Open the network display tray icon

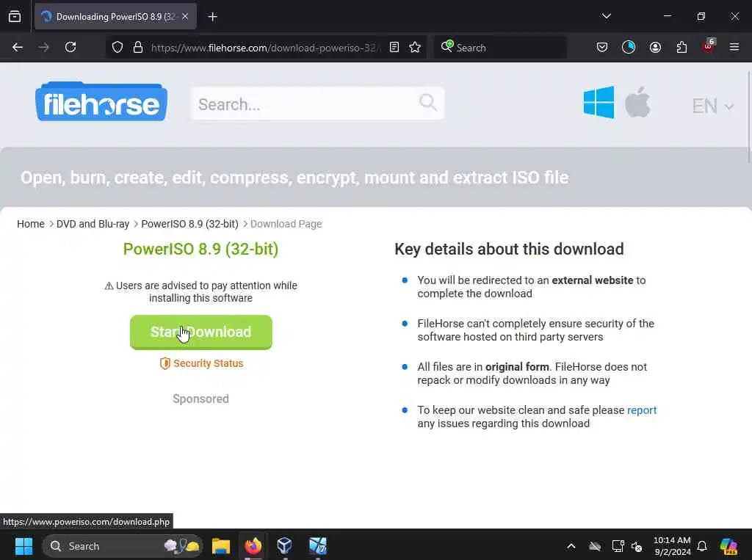(x=618, y=546)
